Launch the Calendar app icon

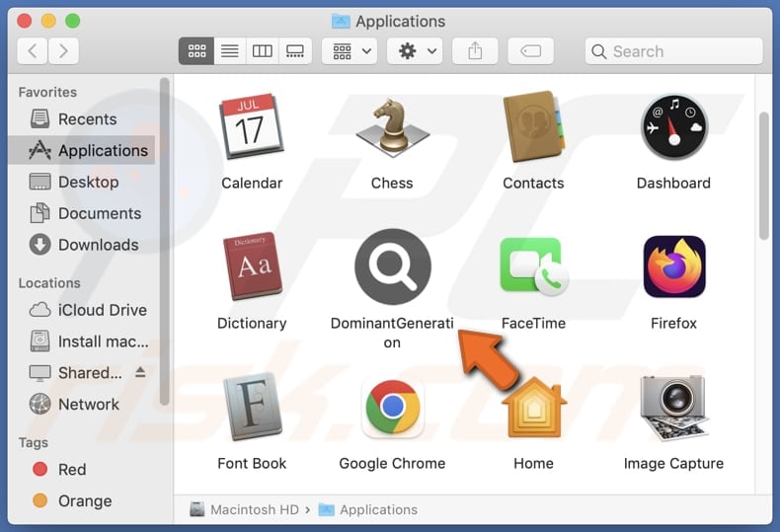(252, 127)
